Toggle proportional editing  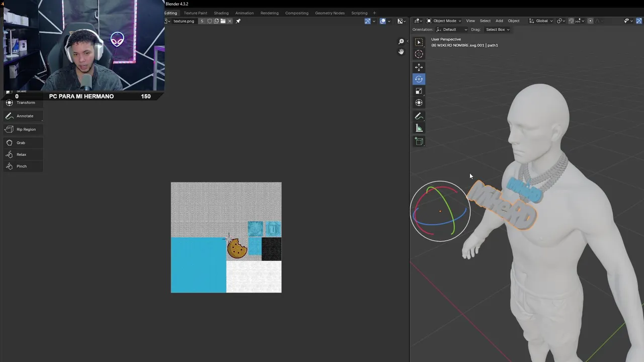pyautogui.click(x=591, y=21)
